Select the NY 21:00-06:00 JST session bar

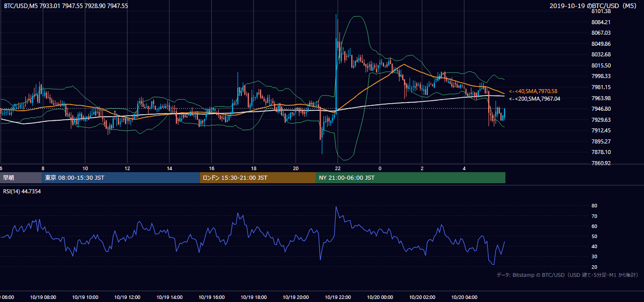(411, 178)
